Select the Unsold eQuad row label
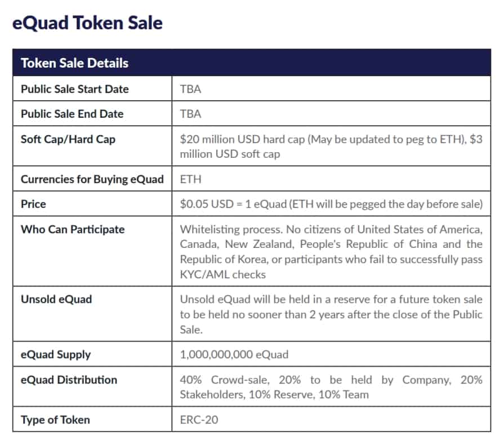 [x=56, y=299]
